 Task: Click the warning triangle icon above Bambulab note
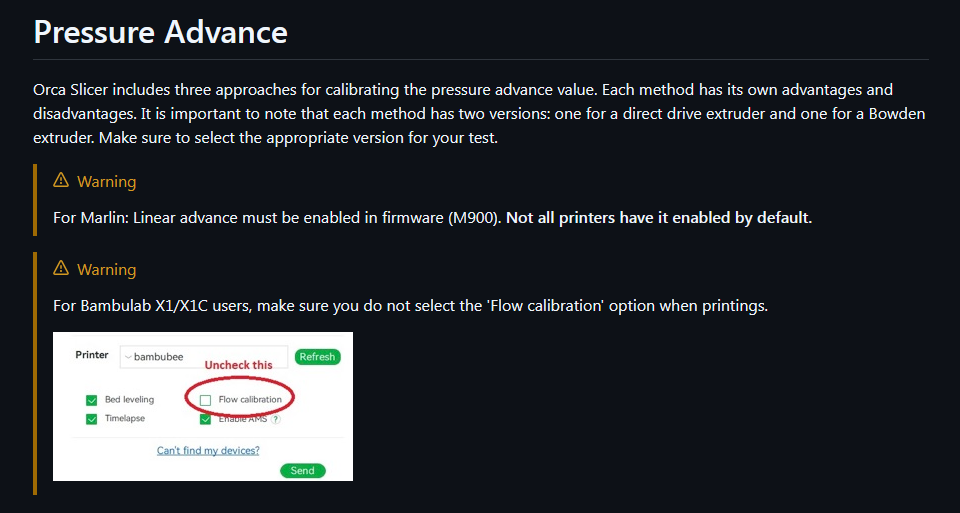click(61, 269)
